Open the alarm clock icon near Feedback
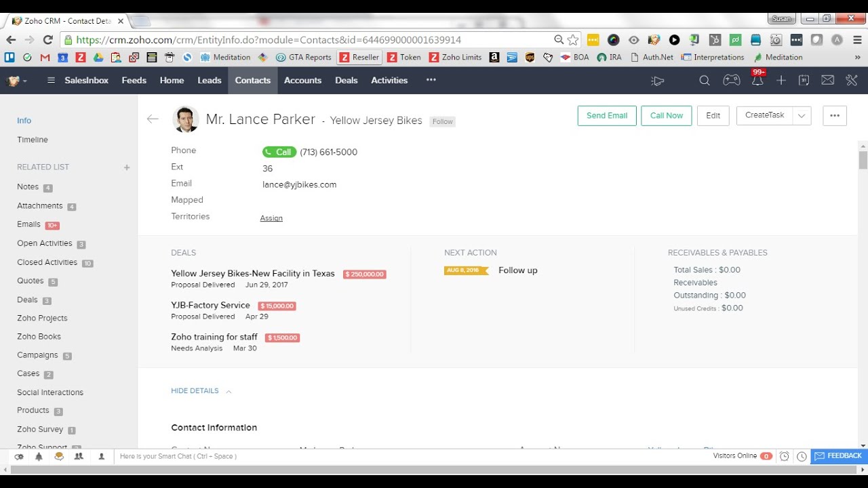Image resolution: width=868 pixels, height=488 pixels. click(x=785, y=457)
